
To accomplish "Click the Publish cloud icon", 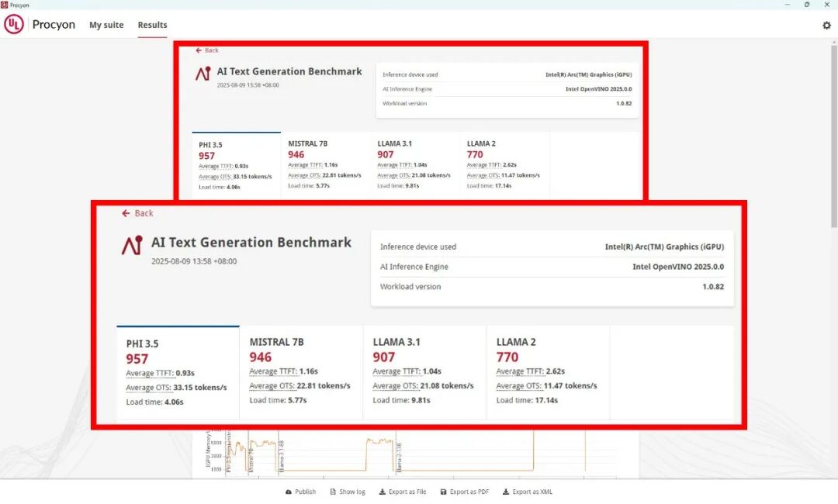I will pyautogui.click(x=289, y=492).
